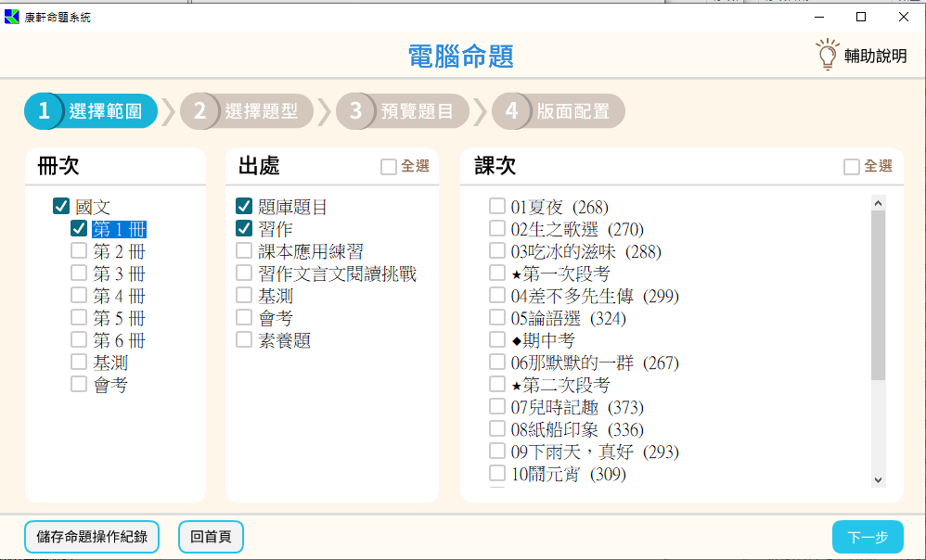Uncheck 題庫題目 source checkbox
The image size is (926, 560).
click(x=244, y=207)
